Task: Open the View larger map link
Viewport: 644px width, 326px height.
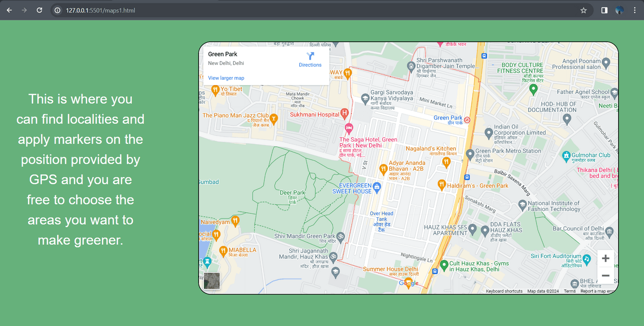Action: [226, 78]
